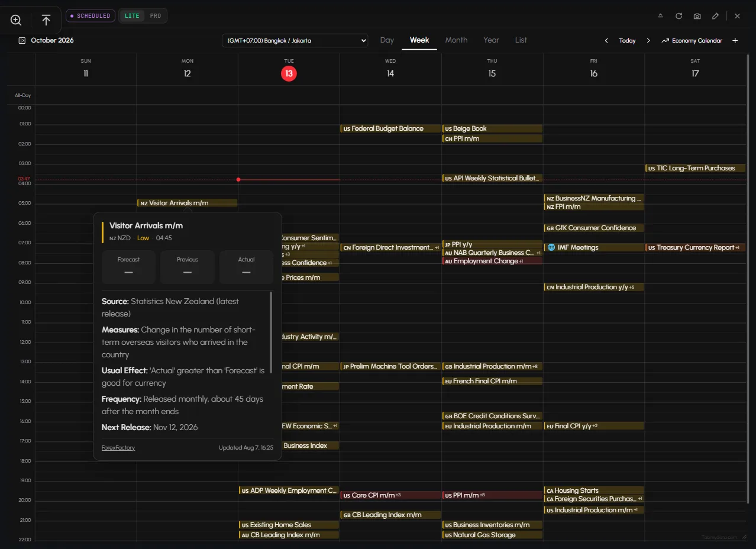Expand the +2 on EU Final CPI y/y
The height and width of the screenshot is (549, 756).
pos(595,426)
